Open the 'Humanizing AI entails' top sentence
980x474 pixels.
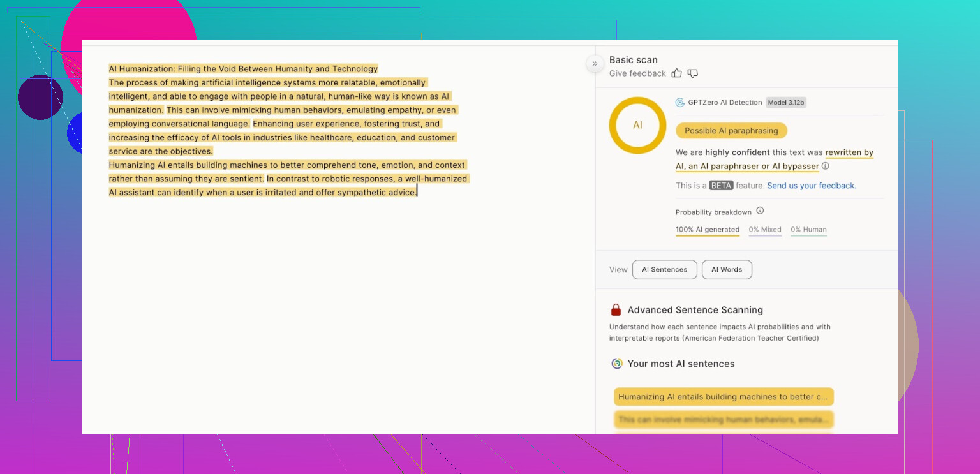[x=724, y=397]
